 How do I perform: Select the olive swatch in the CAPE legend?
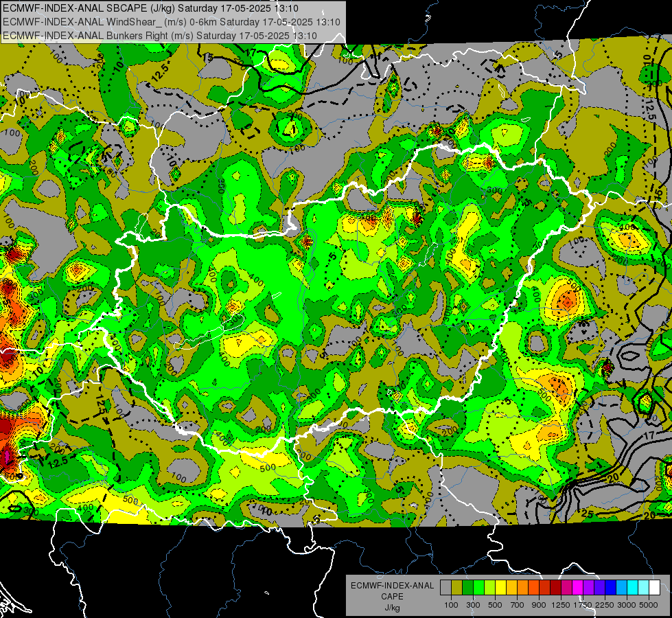pos(457,587)
